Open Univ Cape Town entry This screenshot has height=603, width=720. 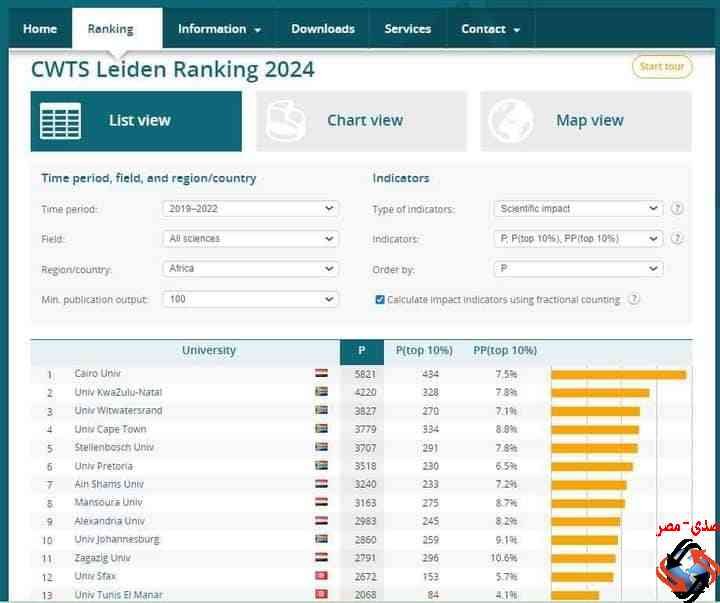tap(110, 429)
